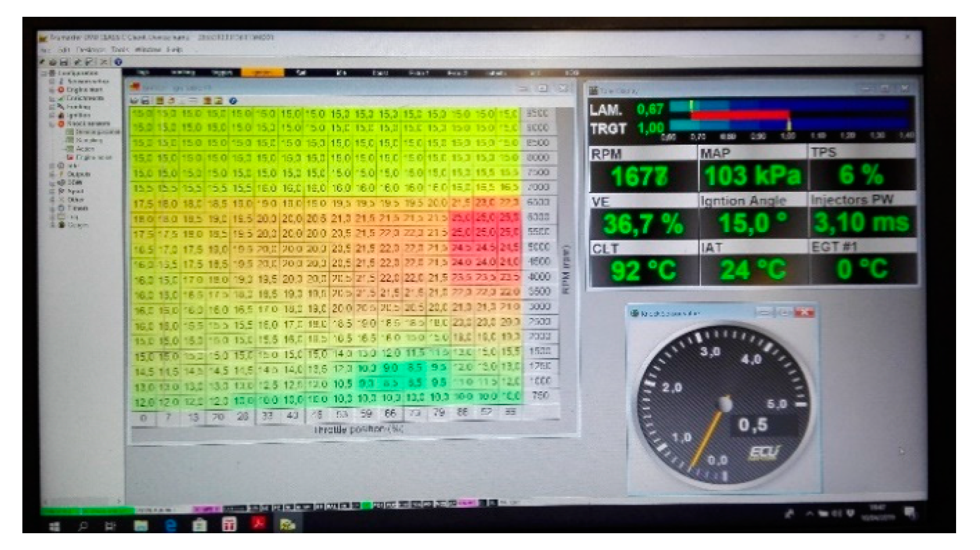Click the blue info icon in main toolbar
The image size is (980, 550).
(118, 62)
